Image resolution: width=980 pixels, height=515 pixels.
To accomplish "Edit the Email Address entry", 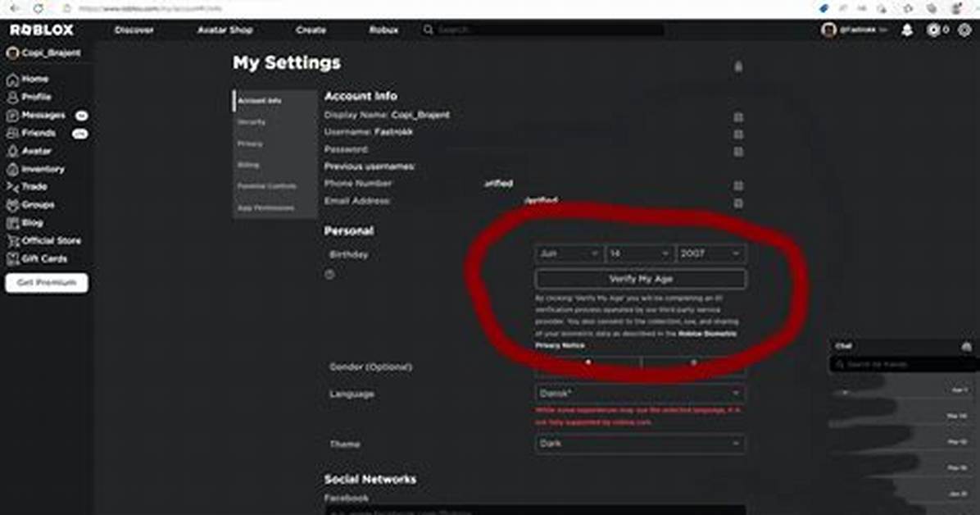I will point(738,203).
